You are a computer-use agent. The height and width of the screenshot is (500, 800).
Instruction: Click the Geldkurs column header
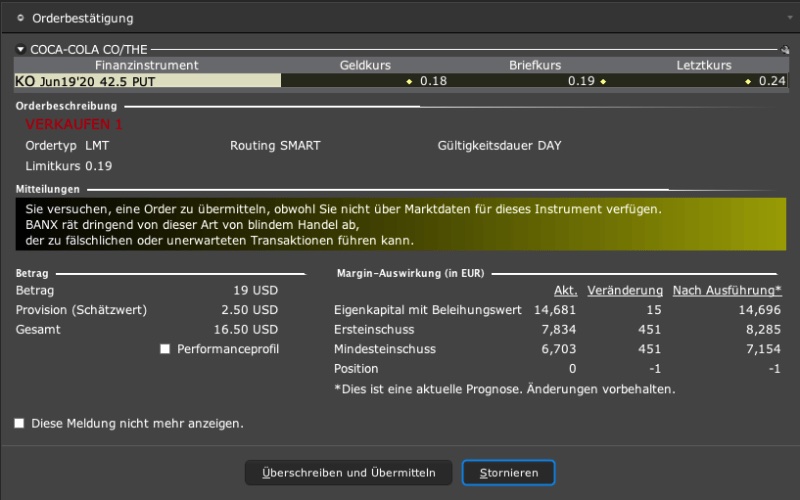coord(365,65)
